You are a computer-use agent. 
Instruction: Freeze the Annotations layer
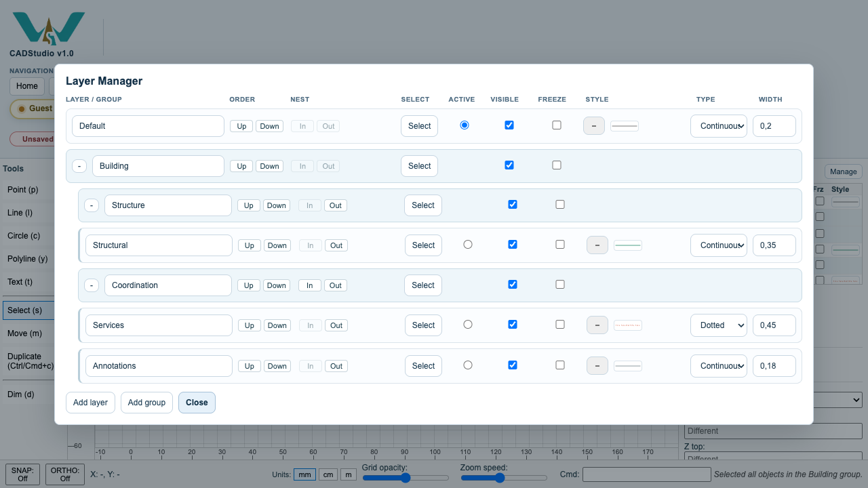(x=560, y=365)
